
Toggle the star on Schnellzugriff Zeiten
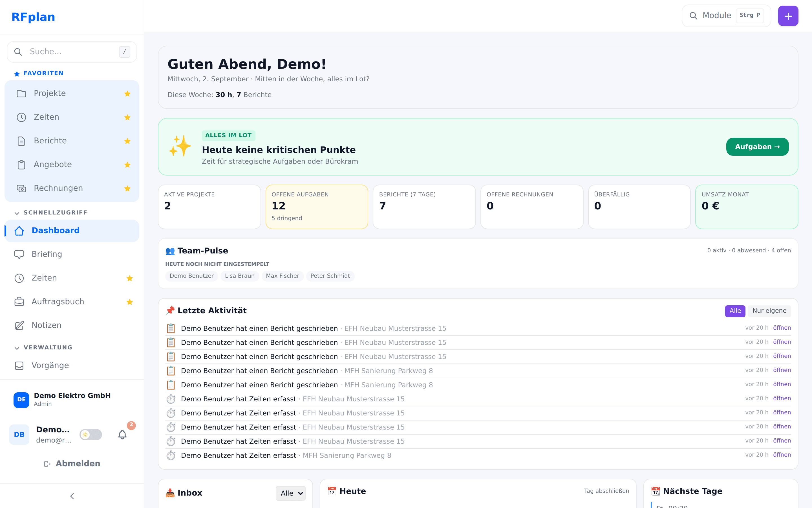pos(130,278)
